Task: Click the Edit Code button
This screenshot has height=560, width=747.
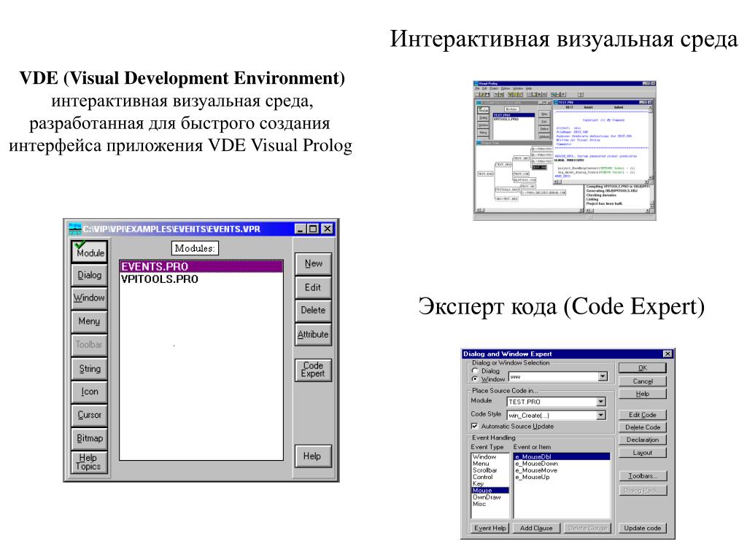Action: point(642,415)
